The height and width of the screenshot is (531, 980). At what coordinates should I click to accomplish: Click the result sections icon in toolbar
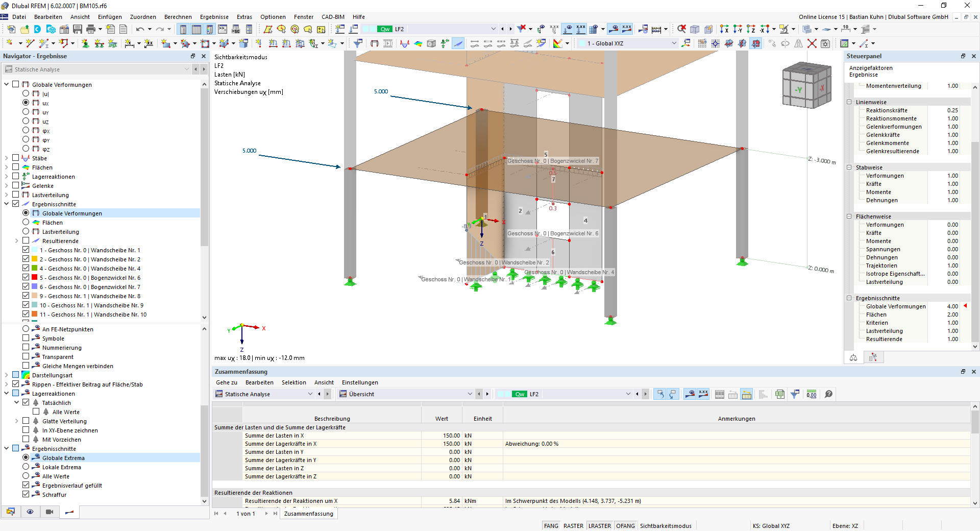(458, 43)
